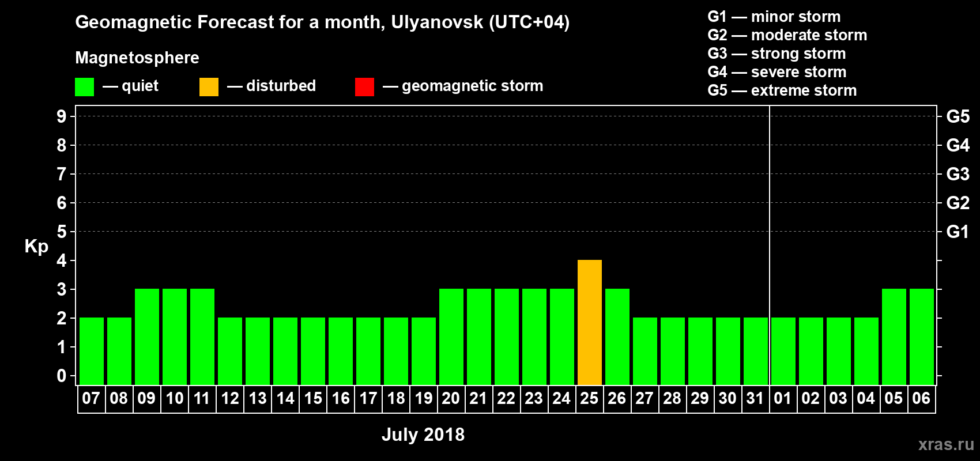Click the date label 28
Screen dimensions: 980x461
(672, 398)
